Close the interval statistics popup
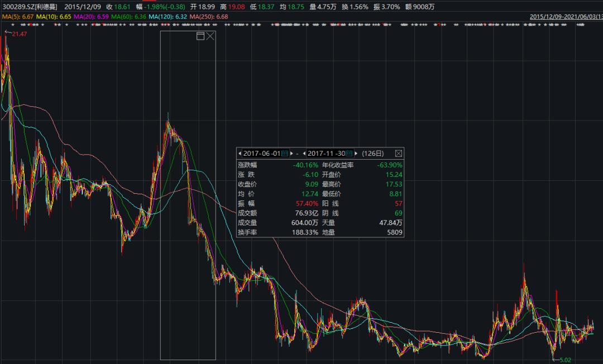 pyautogui.click(x=399, y=154)
